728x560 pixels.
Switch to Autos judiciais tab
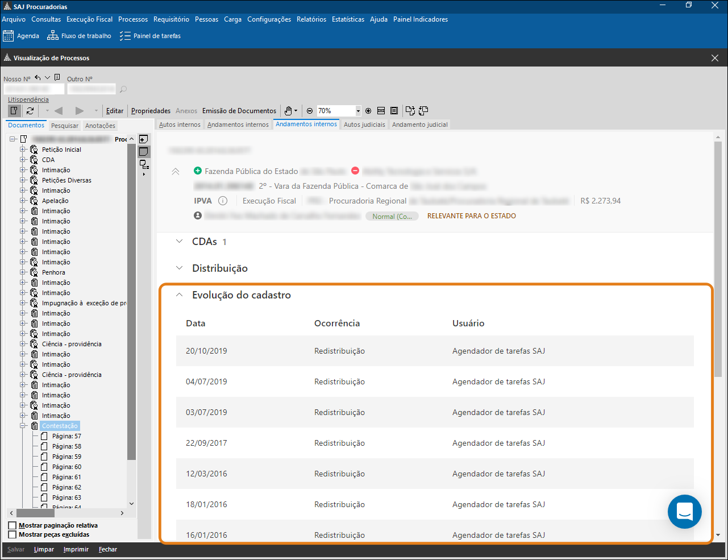[x=364, y=125]
